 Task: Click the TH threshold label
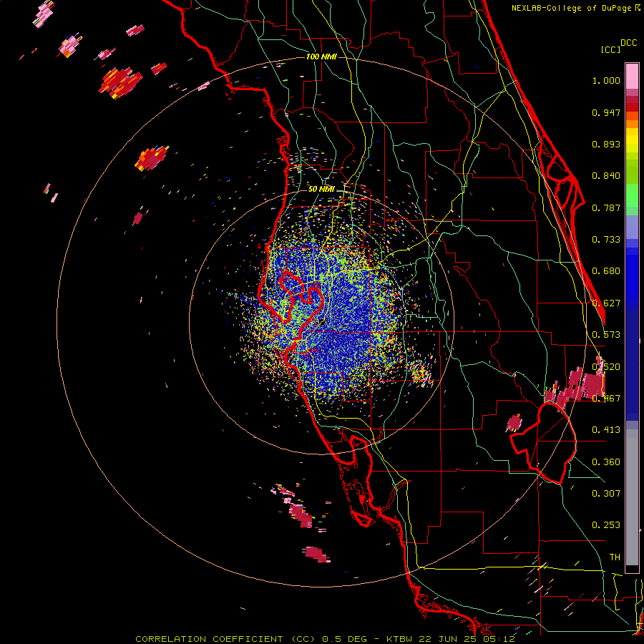(x=615, y=557)
